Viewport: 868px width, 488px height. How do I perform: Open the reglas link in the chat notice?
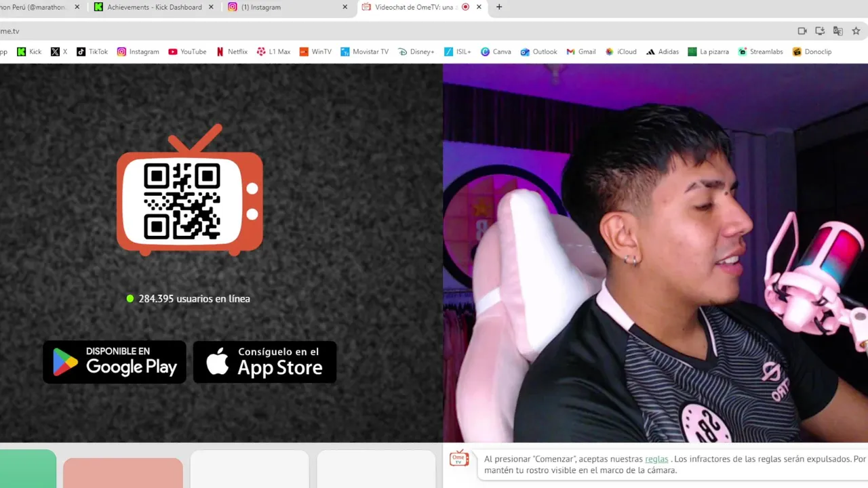(x=656, y=459)
